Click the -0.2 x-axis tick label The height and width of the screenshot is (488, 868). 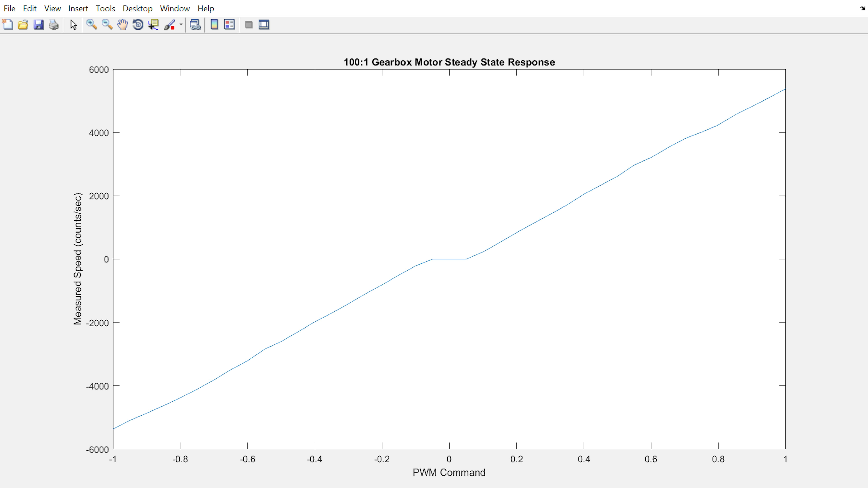point(382,459)
